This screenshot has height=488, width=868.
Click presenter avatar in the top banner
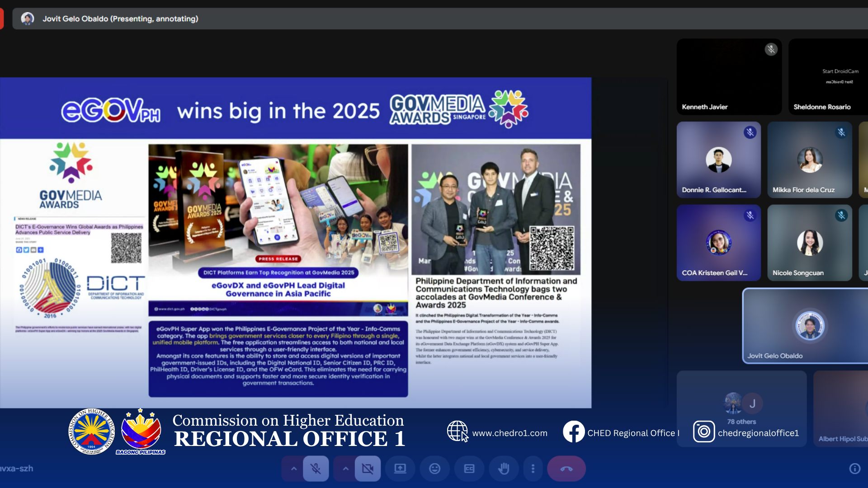tap(28, 19)
